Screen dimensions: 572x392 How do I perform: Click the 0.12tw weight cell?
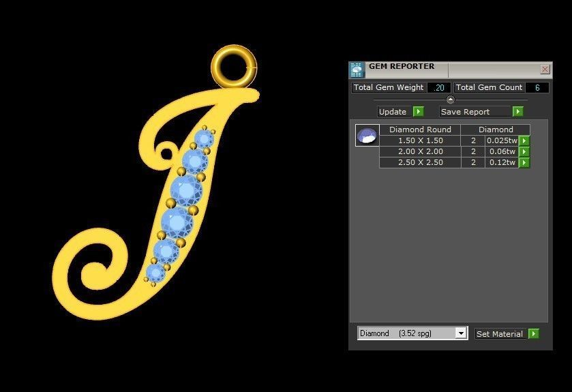point(502,163)
